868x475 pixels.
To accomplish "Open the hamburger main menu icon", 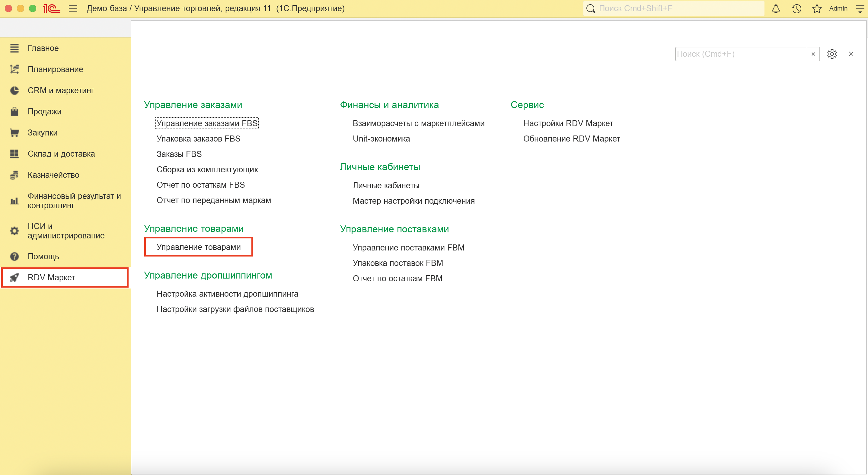I will (73, 9).
